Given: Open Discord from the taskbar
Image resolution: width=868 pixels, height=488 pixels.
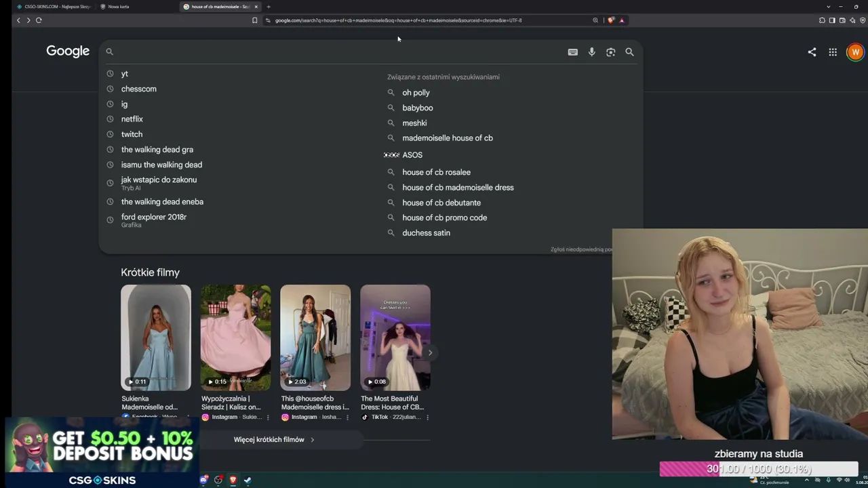Looking at the screenshot, I should click(x=203, y=480).
